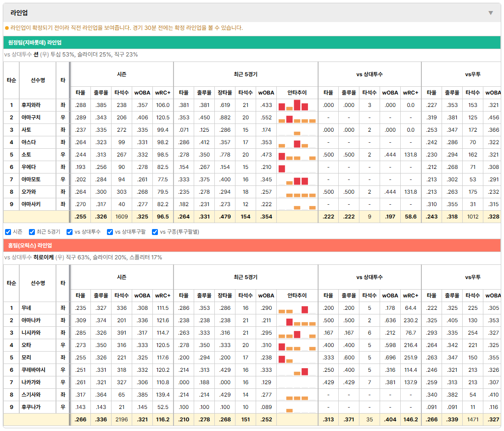
Task: Click 후지와라's hit trend bar chart
Action: tap(297, 105)
